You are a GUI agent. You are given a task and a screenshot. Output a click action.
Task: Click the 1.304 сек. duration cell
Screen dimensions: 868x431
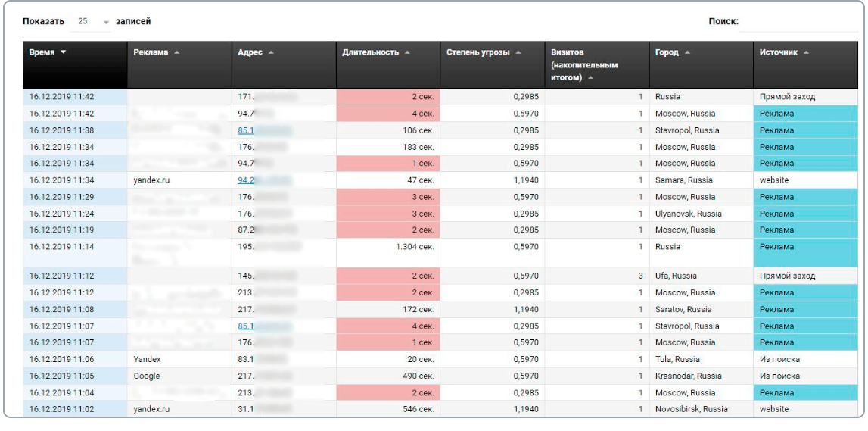[x=388, y=253]
